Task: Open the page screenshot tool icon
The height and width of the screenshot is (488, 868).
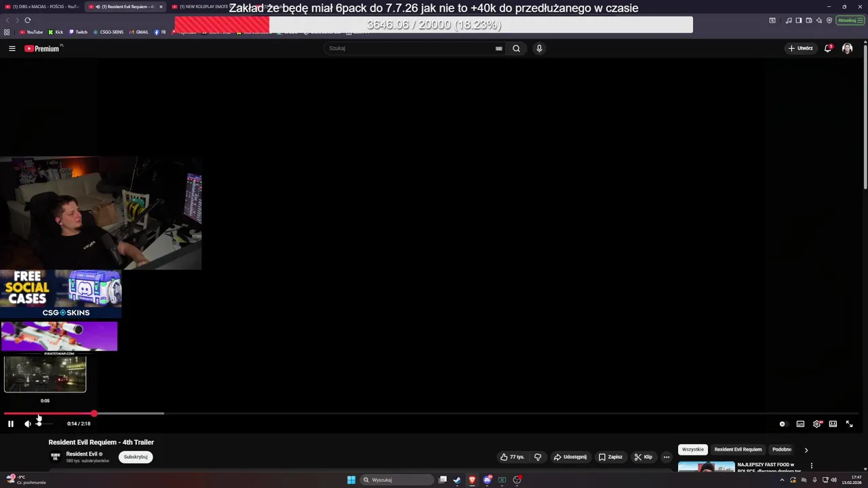Action: click(772, 20)
